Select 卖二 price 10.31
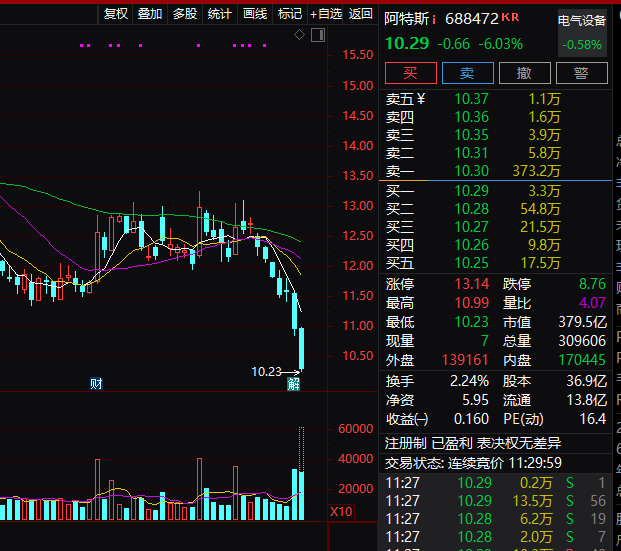621x551 pixels. tap(471, 153)
